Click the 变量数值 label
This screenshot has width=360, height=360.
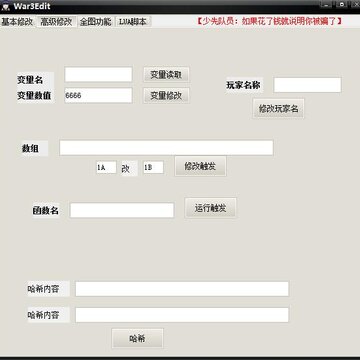pos(34,96)
